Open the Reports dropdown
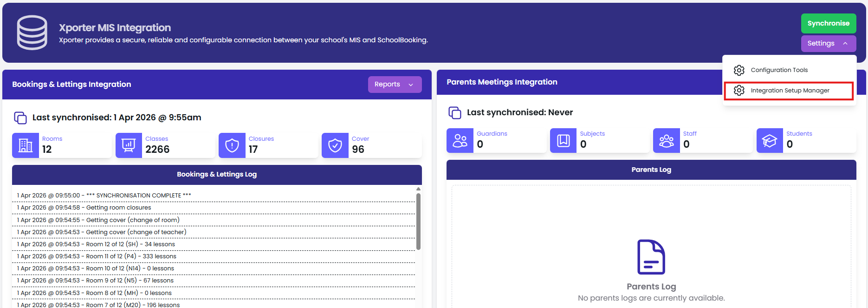 click(x=395, y=85)
